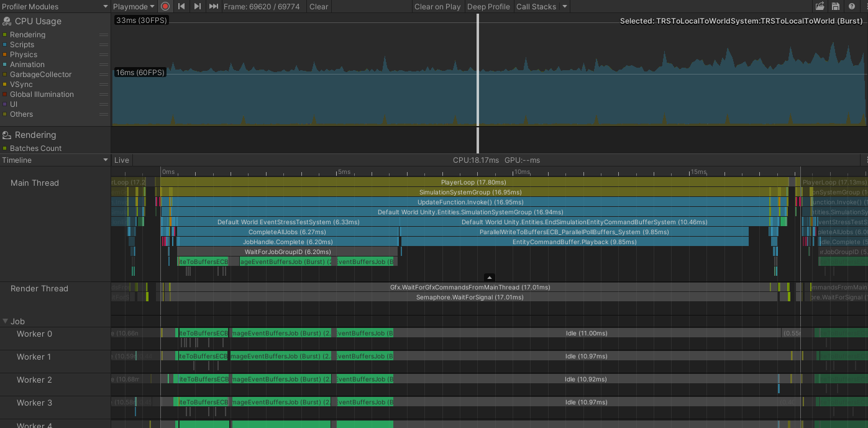
Task: Jump to the current latest frame
Action: pos(213,6)
